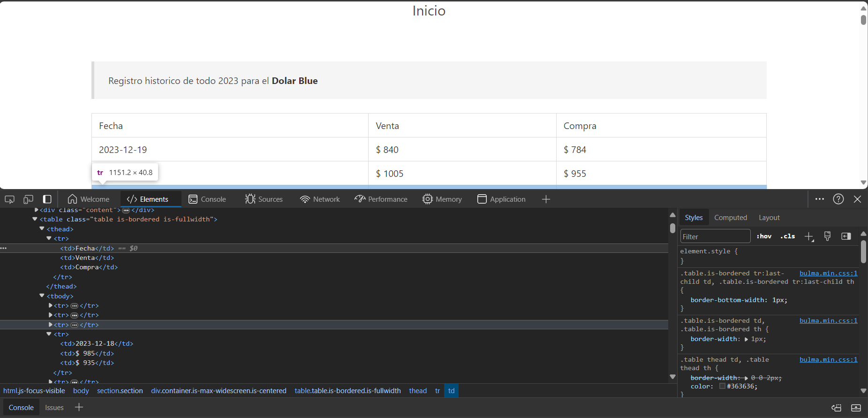
Task: Switch to Styles pane tab
Action: pyautogui.click(x=694, y=218)
